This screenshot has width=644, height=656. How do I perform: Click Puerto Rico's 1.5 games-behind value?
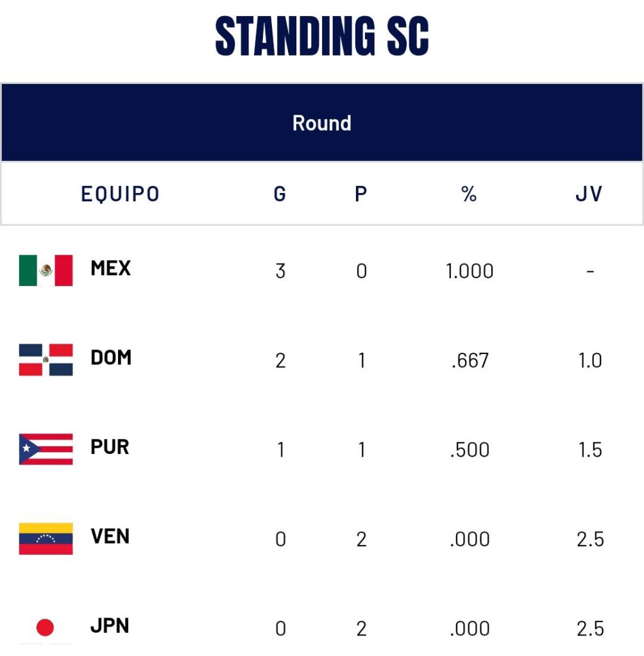point(589,450)
